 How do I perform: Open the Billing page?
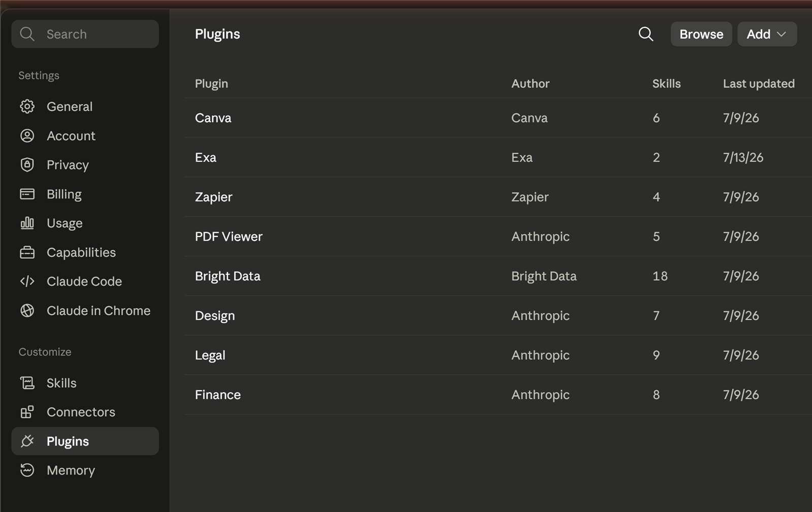click(x=85, y=194)
